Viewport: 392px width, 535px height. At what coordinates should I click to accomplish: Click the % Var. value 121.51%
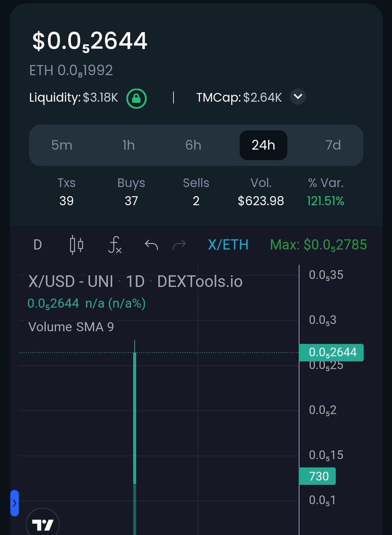point(326,201)
